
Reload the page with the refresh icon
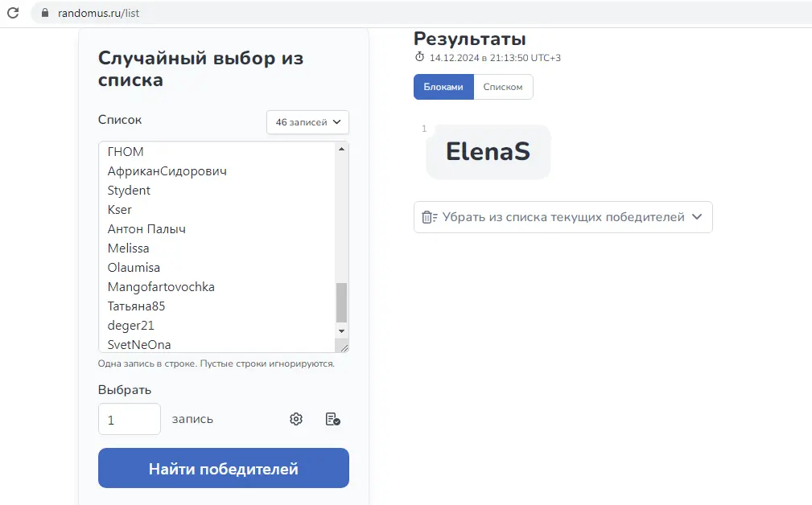(13, 13)
